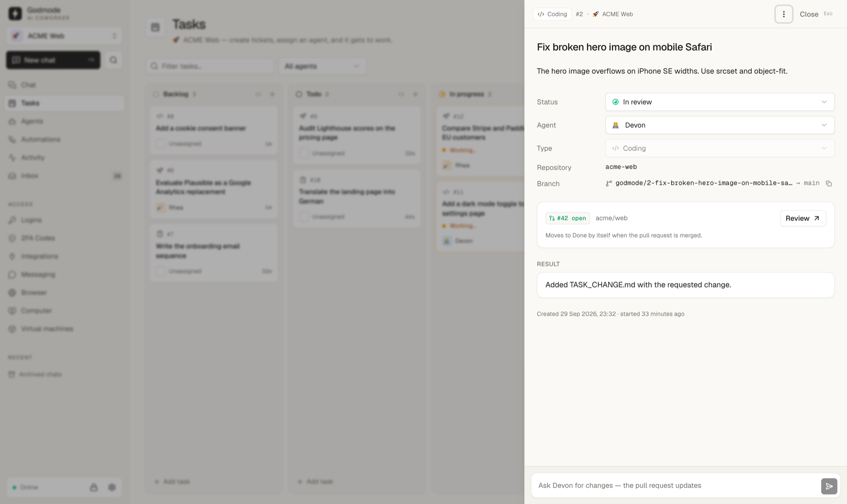Open the Write the onboarding email sequence card

(214, 253)
